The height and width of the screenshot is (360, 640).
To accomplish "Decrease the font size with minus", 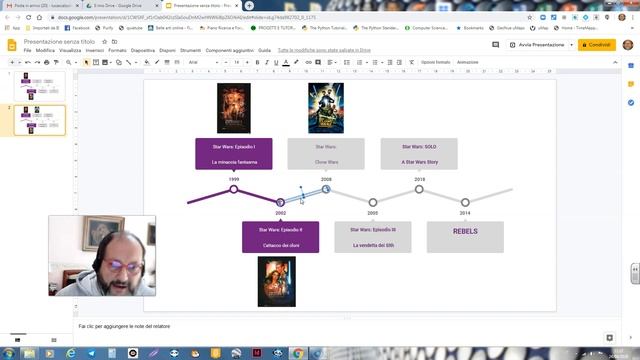I will (226, 62).
